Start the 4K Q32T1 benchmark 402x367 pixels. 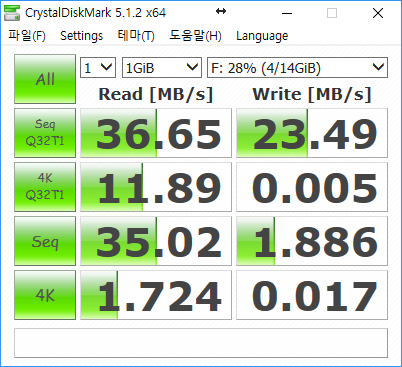(45, 187)
